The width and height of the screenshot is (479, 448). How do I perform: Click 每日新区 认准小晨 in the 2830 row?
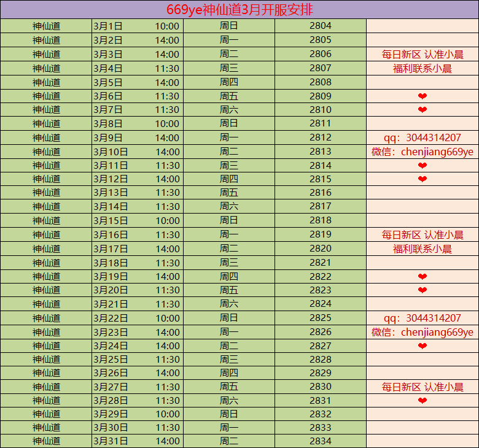tap(423, 387)
